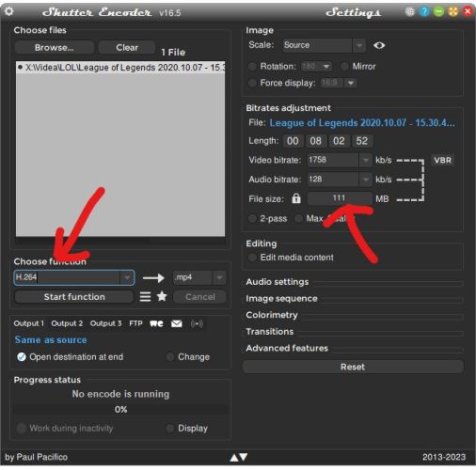The width and height of the screenshot is (476, 470).
Task: Switch to the Output 2 tab
Action: pyautogui.click(x=67, y=323)
